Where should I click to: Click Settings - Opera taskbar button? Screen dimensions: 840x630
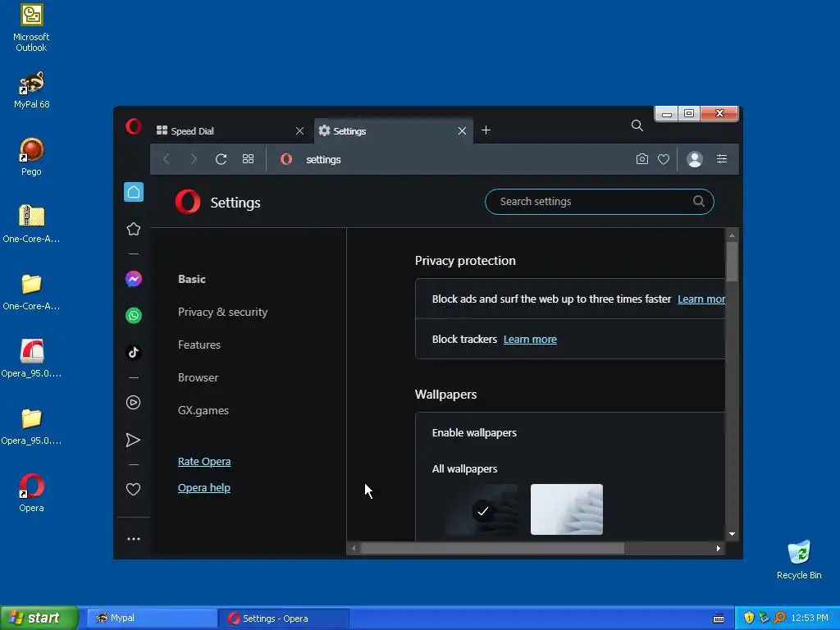(x=284, y=619)
